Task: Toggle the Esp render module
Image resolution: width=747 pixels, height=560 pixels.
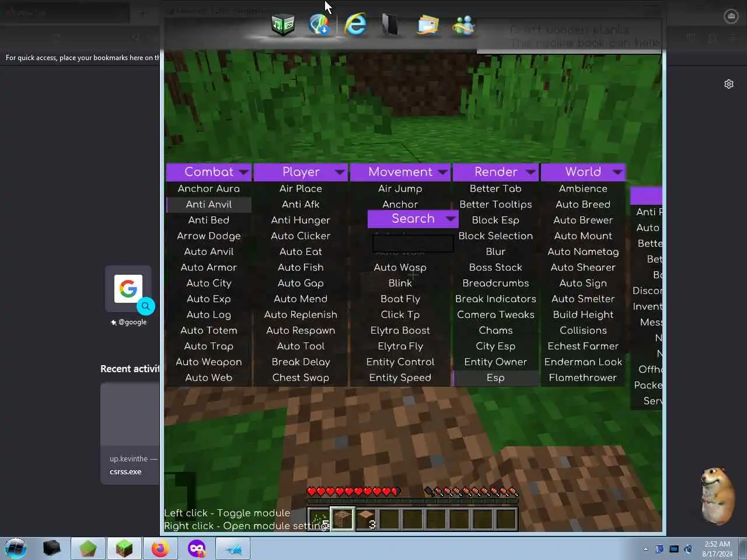Action: click(x=495, y=377)
